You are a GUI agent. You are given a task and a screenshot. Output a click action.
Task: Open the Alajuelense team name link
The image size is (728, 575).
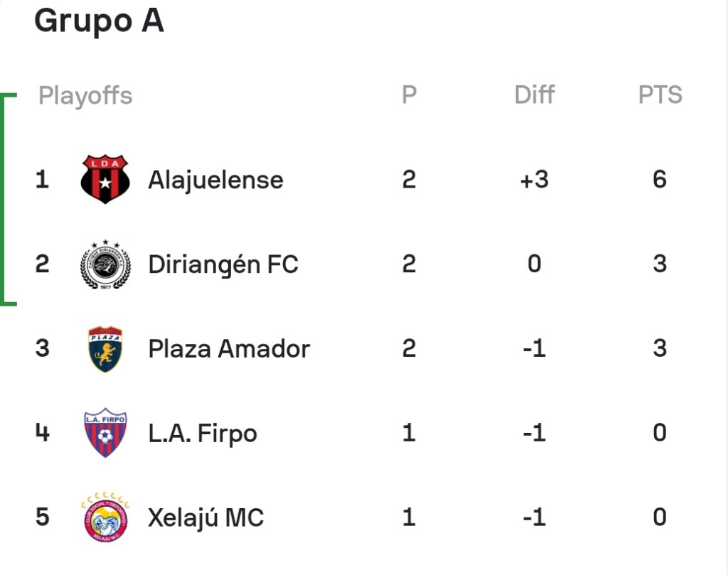[x=215, y=180]
